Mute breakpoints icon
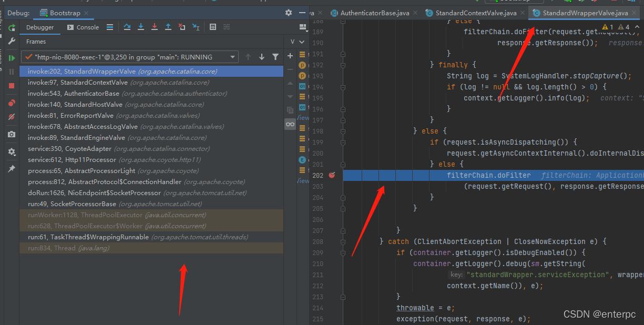 11,117
